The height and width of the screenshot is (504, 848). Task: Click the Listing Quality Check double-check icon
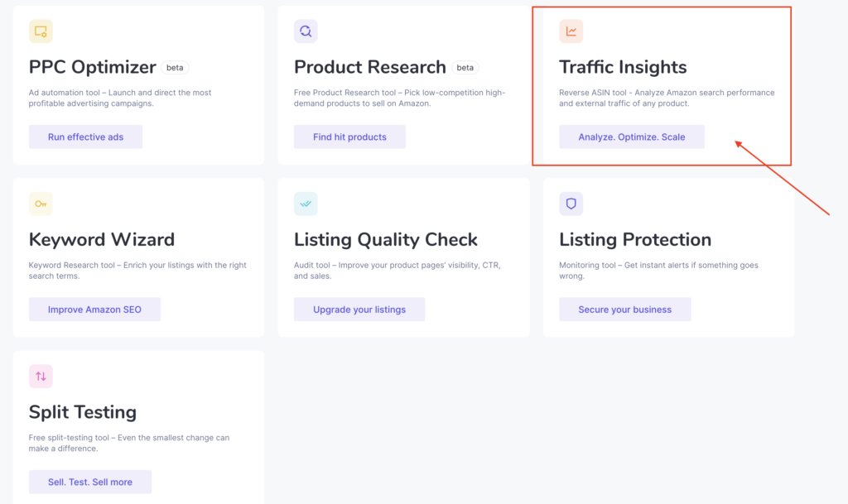pos(306,204)
